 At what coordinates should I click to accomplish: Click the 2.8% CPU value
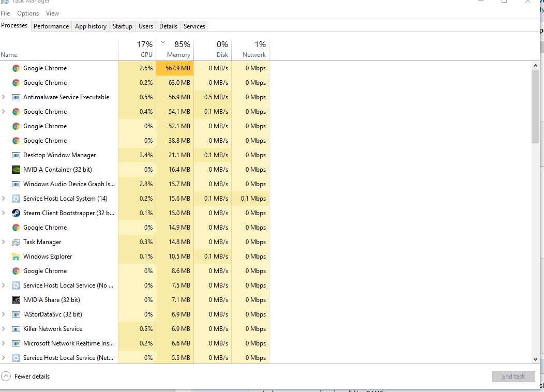point(146,184)
